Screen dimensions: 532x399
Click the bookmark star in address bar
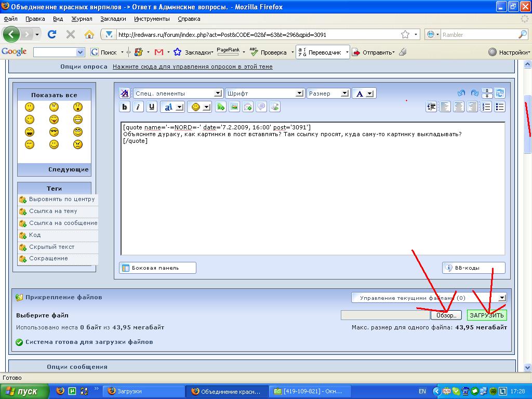[x=405, y=34]
